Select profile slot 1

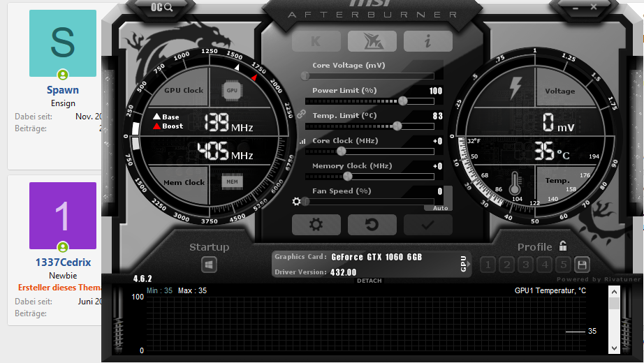(488, 265)
